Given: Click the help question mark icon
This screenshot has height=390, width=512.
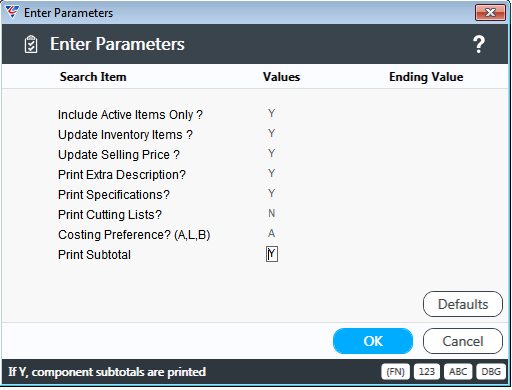Looking at the screenshot, I should (479, 44).
